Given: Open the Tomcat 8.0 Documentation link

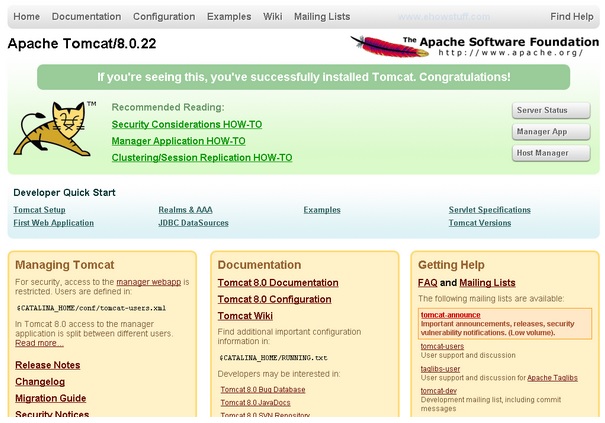Looking at the screenshot, I should click(x=278, y=283).
